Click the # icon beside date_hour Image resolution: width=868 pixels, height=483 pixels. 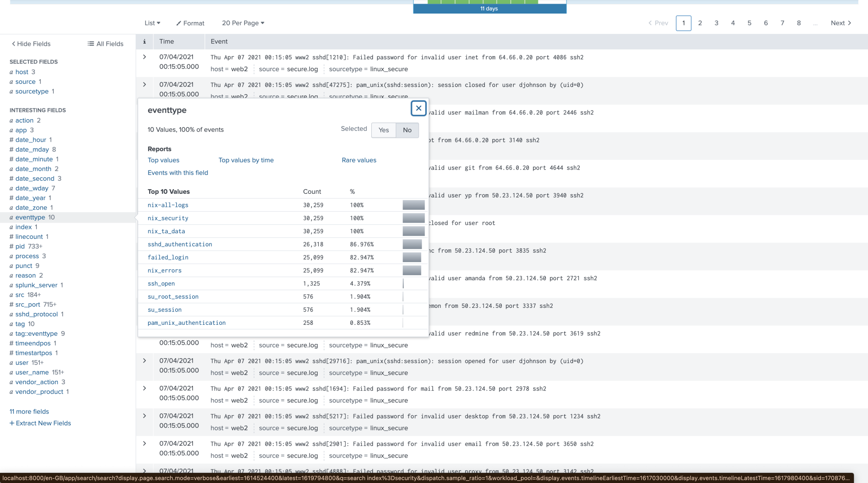coord(11,140)
